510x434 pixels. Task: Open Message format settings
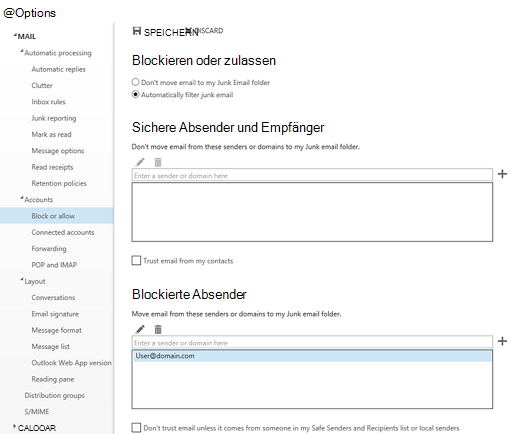(56, 330)
